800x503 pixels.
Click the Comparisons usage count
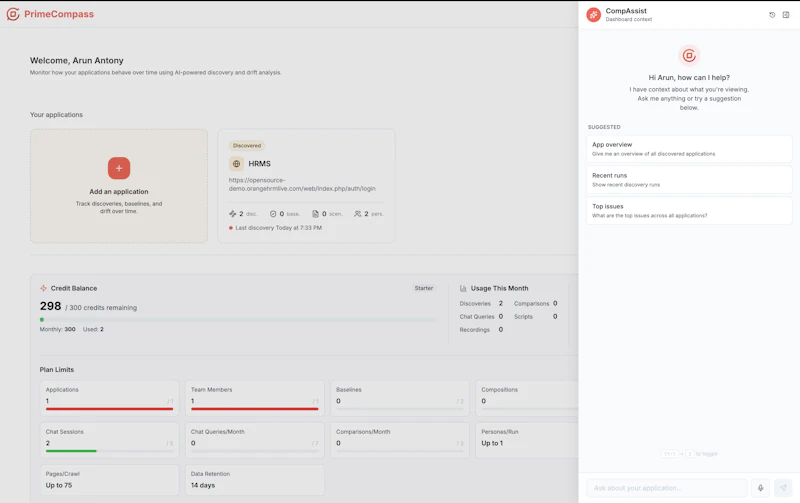555,304
